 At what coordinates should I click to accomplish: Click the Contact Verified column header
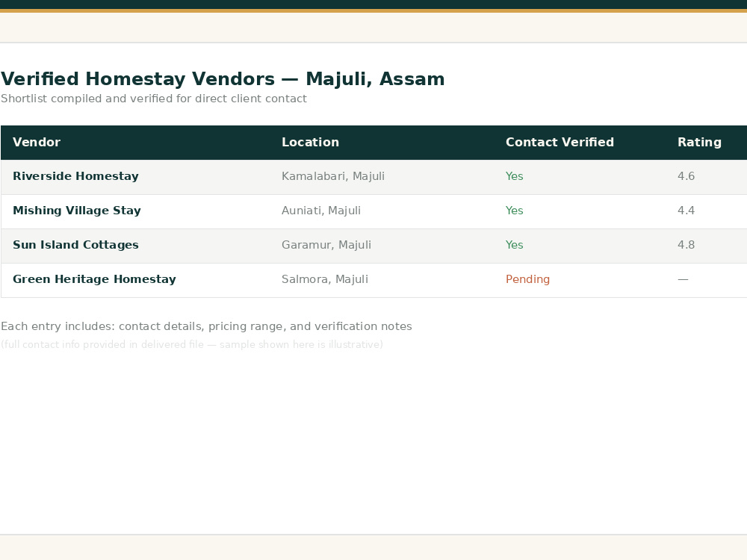pos(560,143)
